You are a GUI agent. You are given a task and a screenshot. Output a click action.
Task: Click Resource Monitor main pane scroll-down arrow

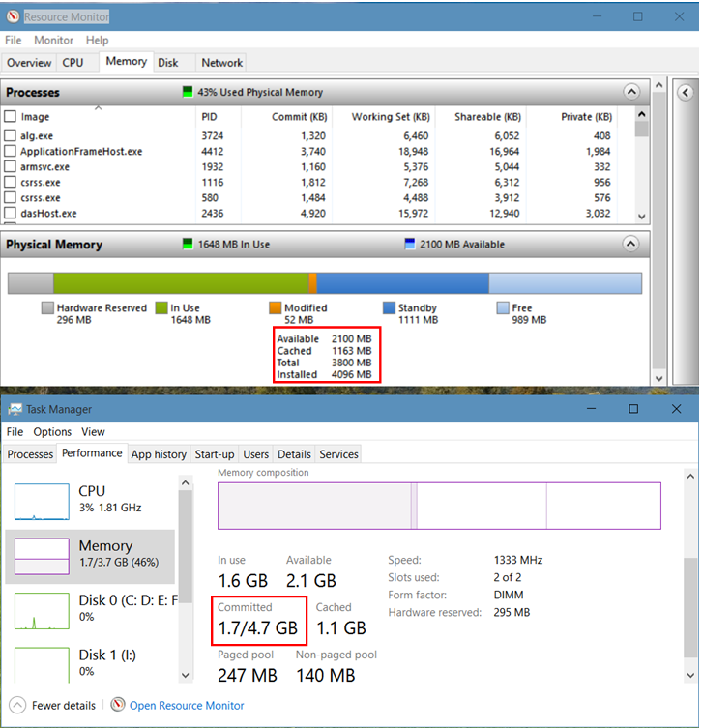click(x=658, y=378)
